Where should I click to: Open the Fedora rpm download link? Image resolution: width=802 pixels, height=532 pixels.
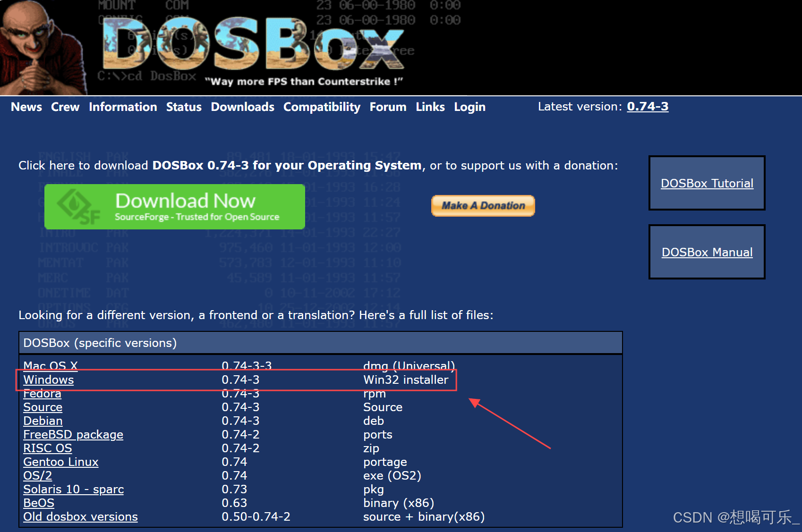pos(43,393)
